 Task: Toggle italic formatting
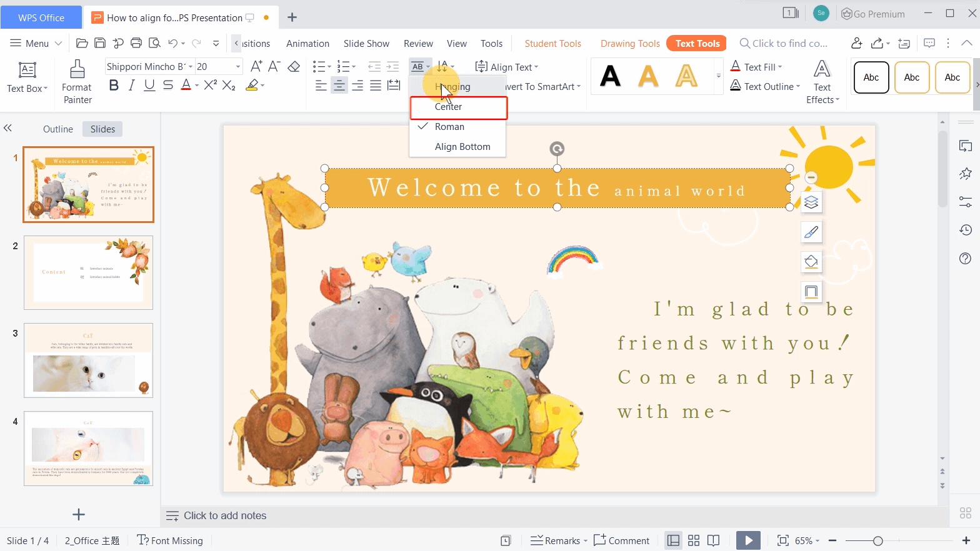[x=131, y=85]
